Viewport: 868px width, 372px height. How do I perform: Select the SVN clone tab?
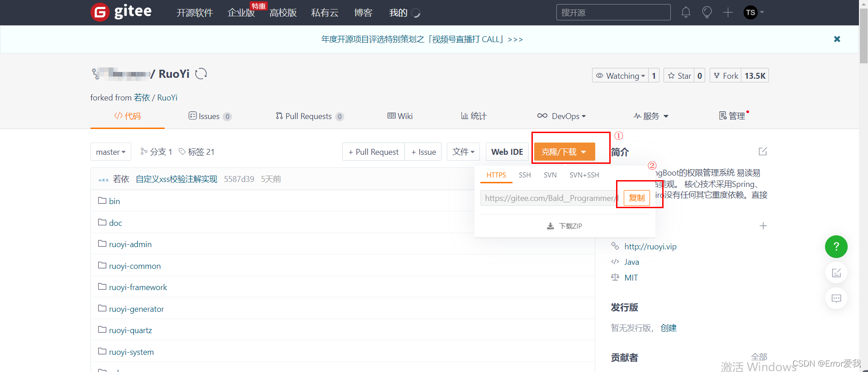pos(550,175)
